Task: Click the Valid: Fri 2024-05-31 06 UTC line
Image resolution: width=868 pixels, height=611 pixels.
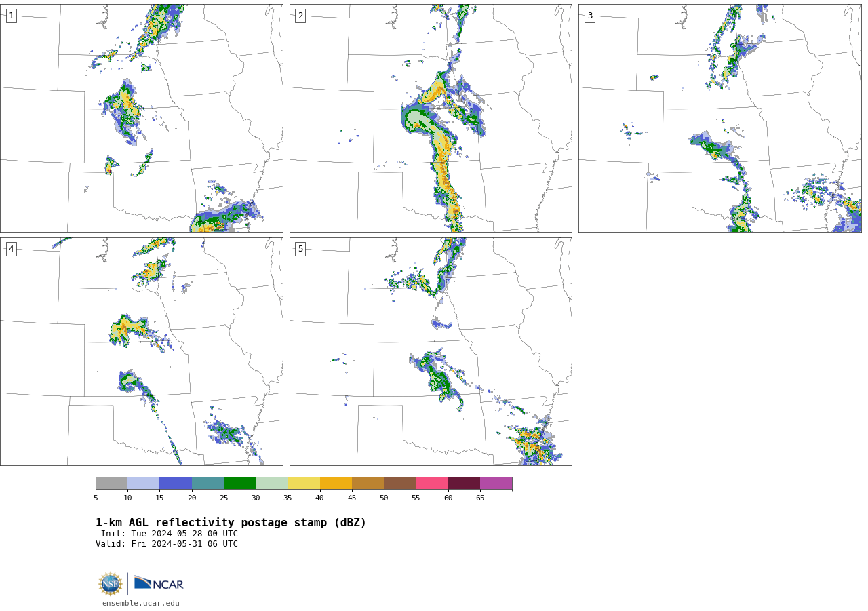Action: [167, 544]
